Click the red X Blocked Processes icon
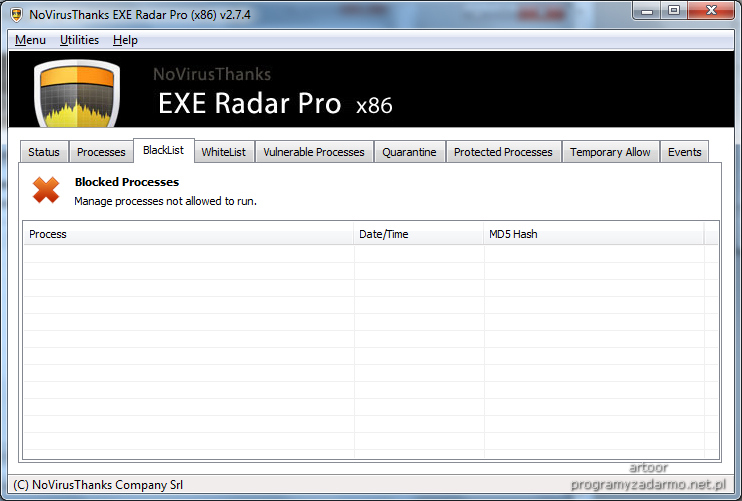 click(x=46, y=190)
